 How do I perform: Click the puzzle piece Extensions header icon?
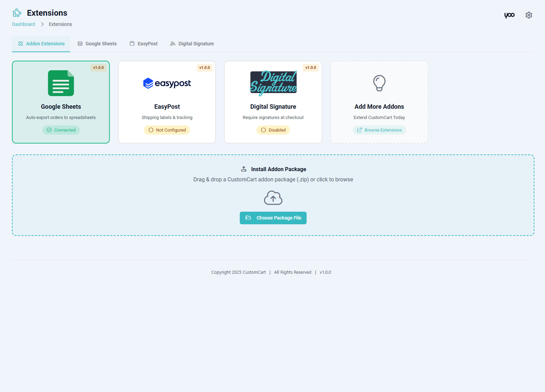(17, 13)
